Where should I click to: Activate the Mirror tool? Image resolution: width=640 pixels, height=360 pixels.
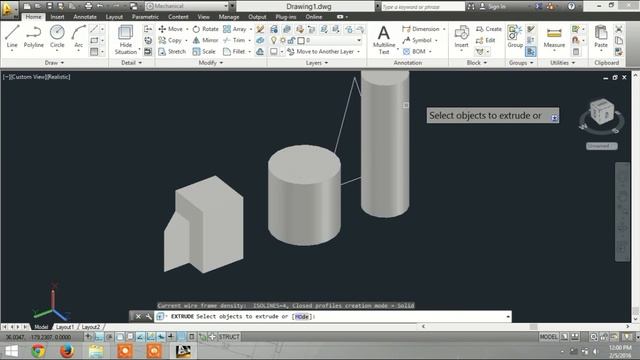(206, 40)
